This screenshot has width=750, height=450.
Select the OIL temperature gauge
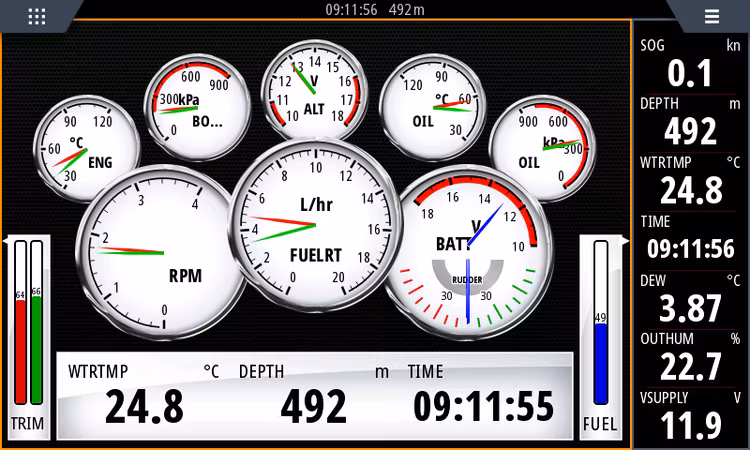tap(431, 101)
